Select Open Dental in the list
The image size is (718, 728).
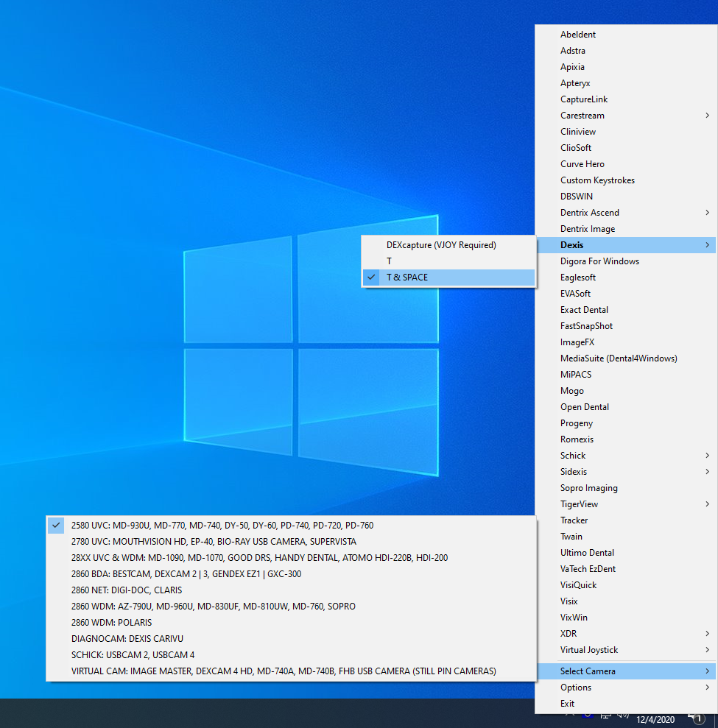625,407
